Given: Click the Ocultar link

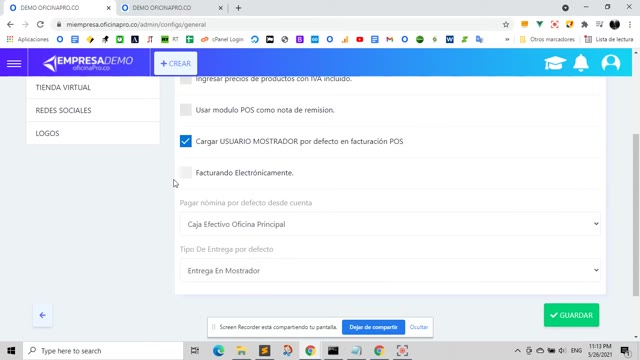Looking at the screenshot, I should (419, 327).
